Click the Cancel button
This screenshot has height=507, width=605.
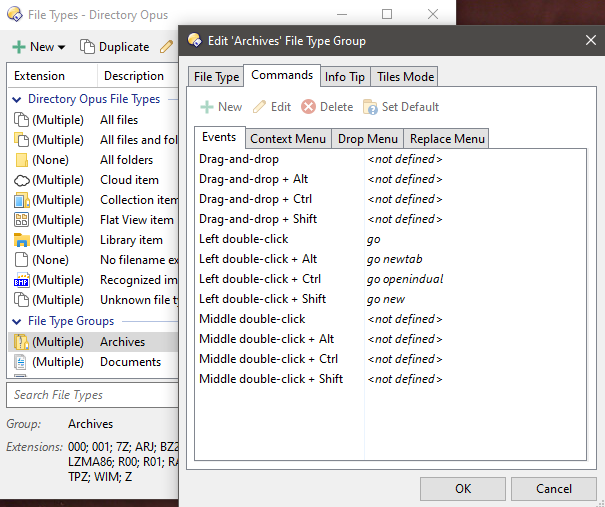pos(554,488)
